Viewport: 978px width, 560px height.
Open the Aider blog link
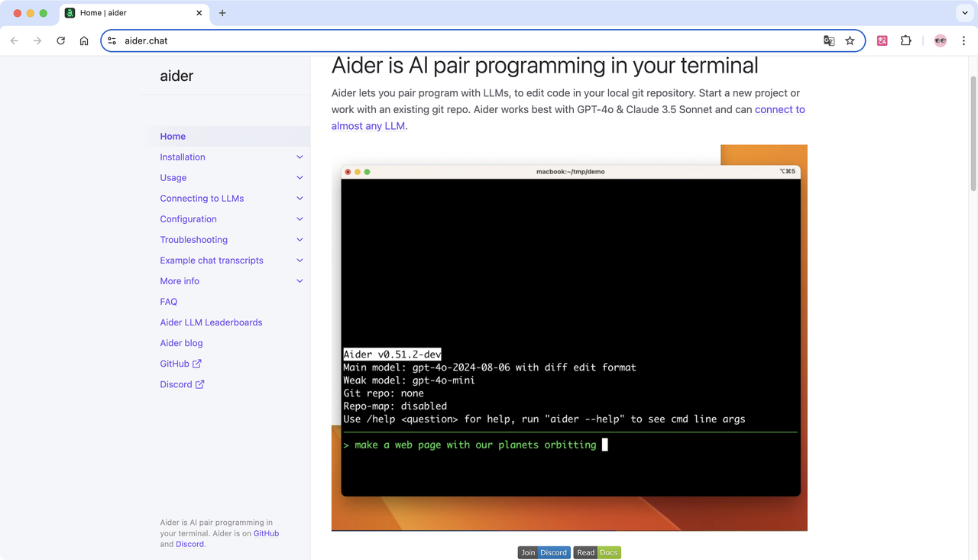click(181, 342)
